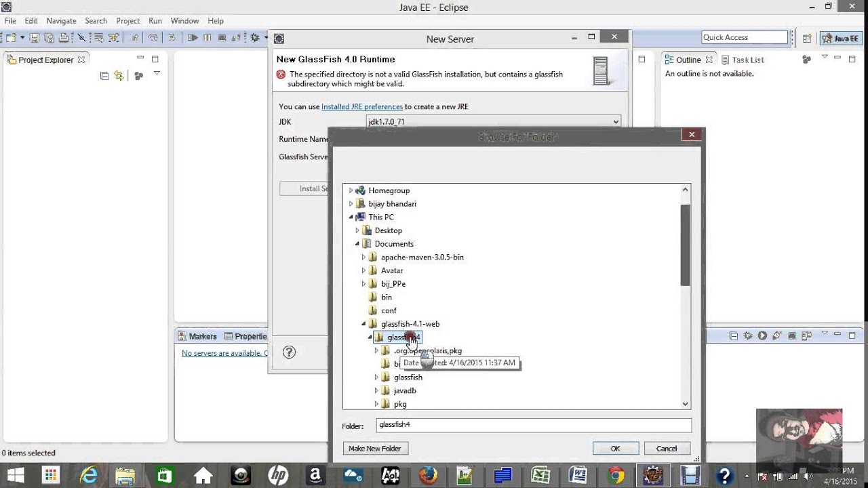The height and width of the screenshot is (488, 868).
Task: Click the Folder name input field
Action: coord(534,425)
